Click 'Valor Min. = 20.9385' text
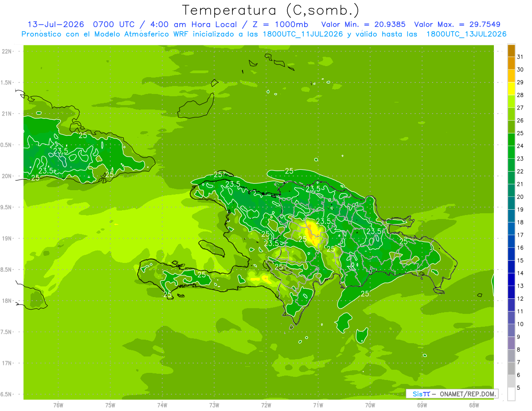 pyautogui.click(x=364, y=24)
